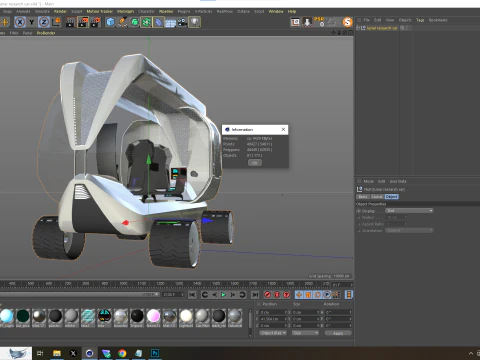Open the MoGraph menu
This screenshot has height=360, width=480.
pyautogui.click(x=125, y=11)
